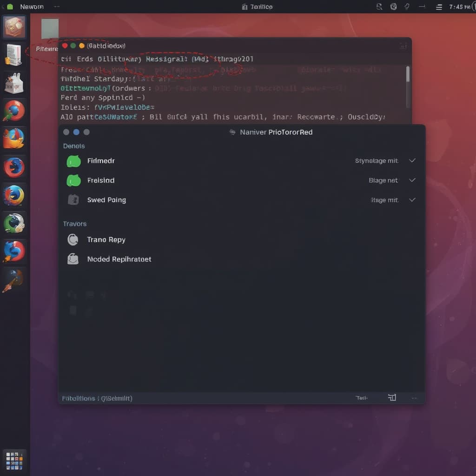Click the search icon in the top bar
This screenshot has width=476, height=476.
pyautogui.click(x=379, y=7)
